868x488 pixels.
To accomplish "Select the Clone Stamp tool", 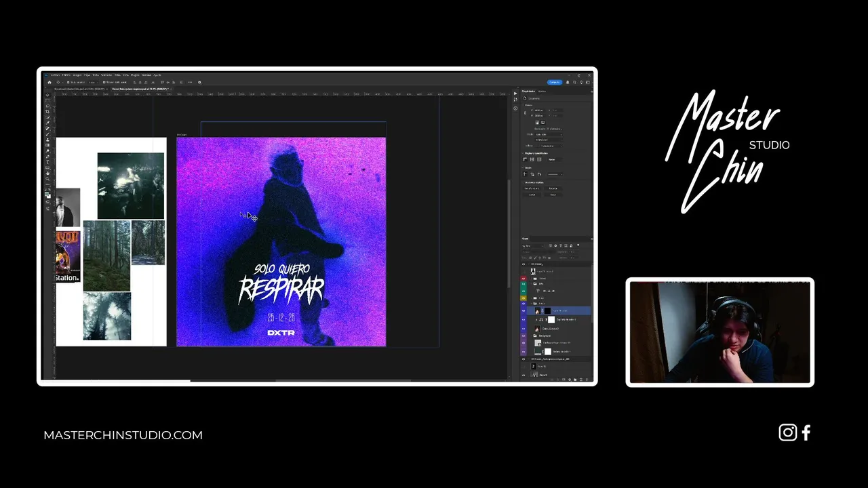I will [x=47, y=140].
